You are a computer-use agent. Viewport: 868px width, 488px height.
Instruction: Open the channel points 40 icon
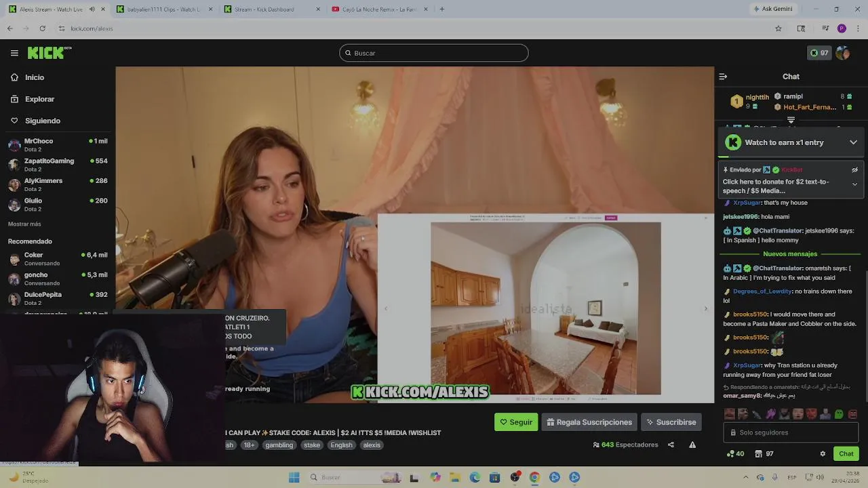tap(735, 453)
